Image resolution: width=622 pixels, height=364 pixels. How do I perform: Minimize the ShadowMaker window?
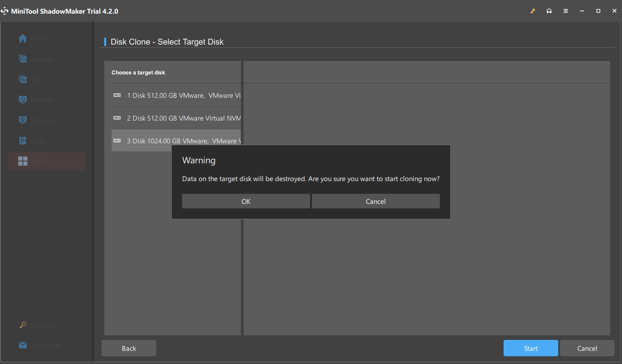tap(582, 11)
